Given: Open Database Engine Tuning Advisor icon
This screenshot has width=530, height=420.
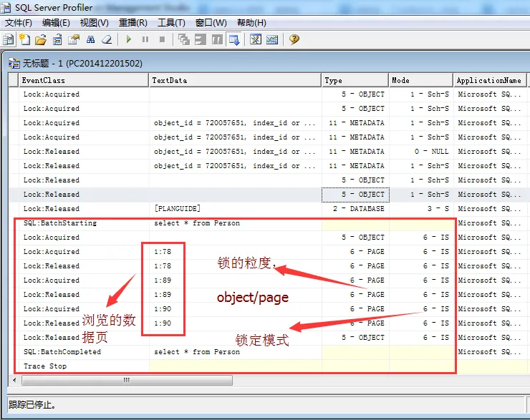Looking at the screenshot, I should pos(256,39).
